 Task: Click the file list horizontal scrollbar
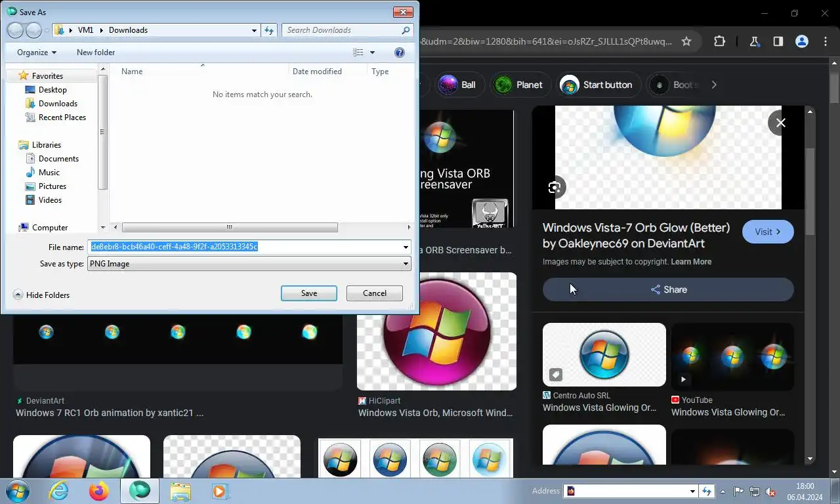coord(230,227)
